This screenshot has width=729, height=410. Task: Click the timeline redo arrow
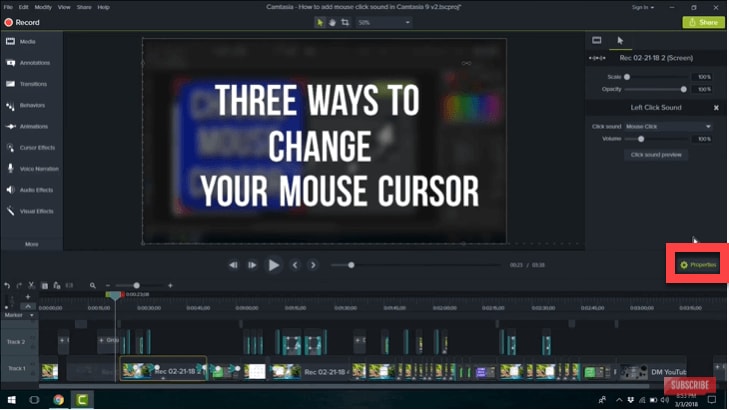(19, 285)
